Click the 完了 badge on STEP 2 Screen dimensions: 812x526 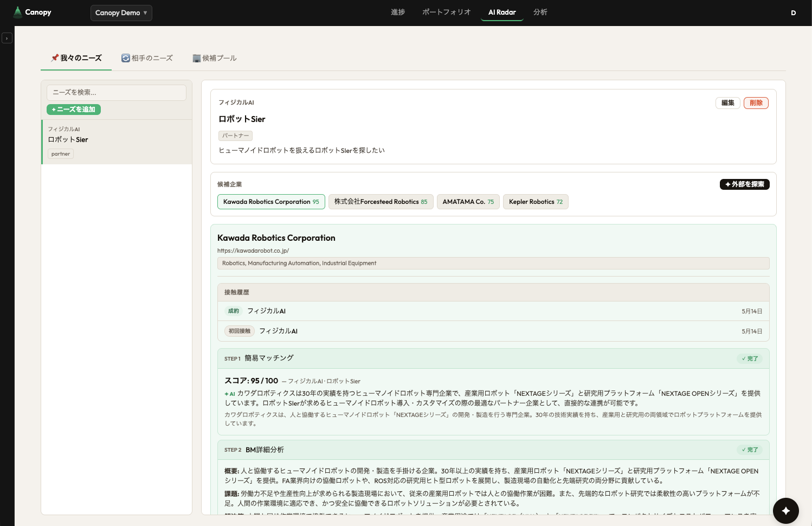click(x=750, y=450)
